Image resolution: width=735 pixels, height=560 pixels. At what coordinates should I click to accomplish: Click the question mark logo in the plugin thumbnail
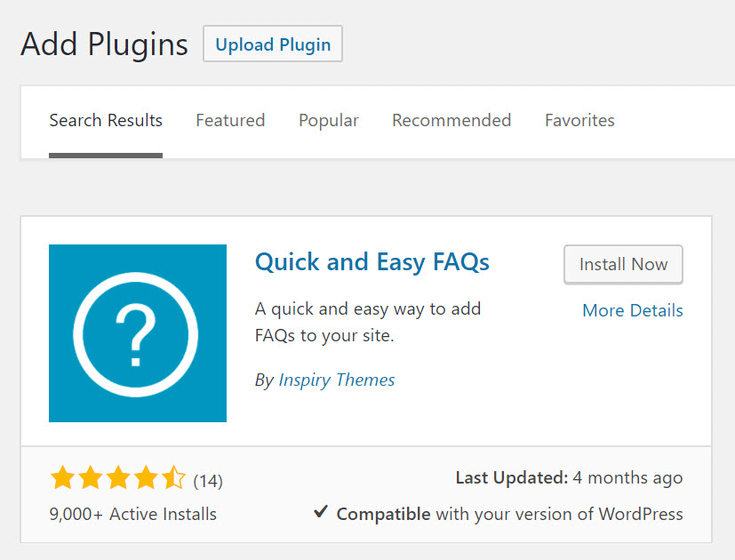point(138,333)
